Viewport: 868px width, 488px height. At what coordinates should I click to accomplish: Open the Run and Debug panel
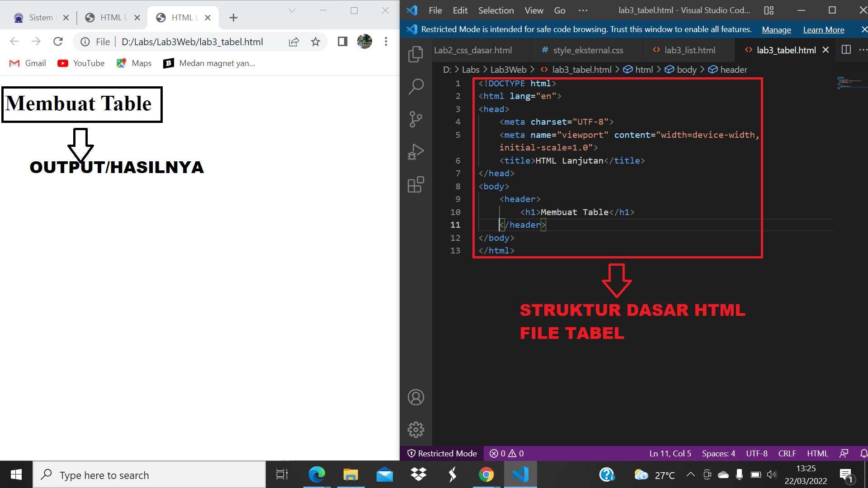[415, 152]
